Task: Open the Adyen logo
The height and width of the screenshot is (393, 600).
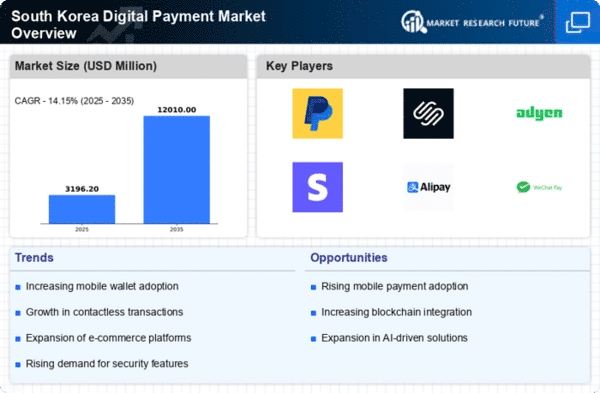Action: (x=539, y=114)
